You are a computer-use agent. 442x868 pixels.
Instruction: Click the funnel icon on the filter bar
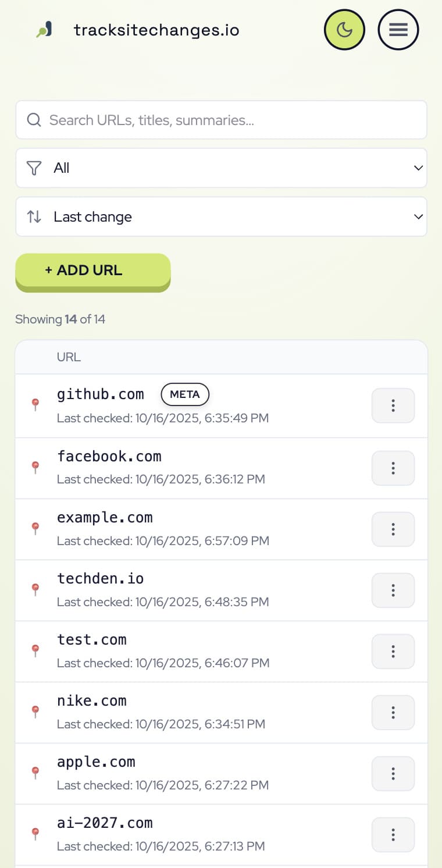pos(34,168)
